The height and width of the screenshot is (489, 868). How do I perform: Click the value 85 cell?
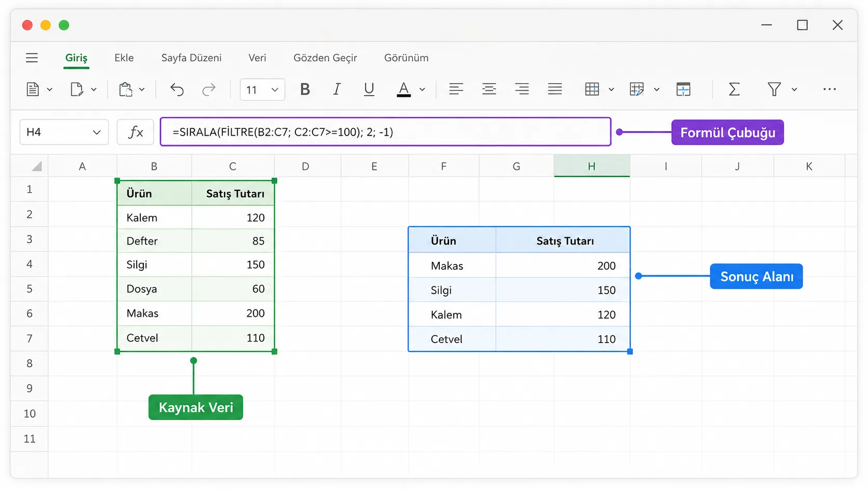coord(233,241)
